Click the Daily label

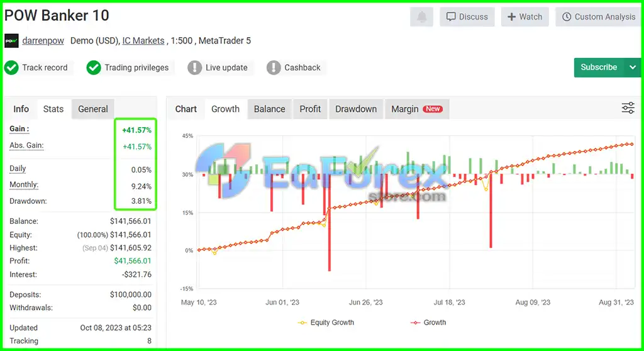[18, 169]
